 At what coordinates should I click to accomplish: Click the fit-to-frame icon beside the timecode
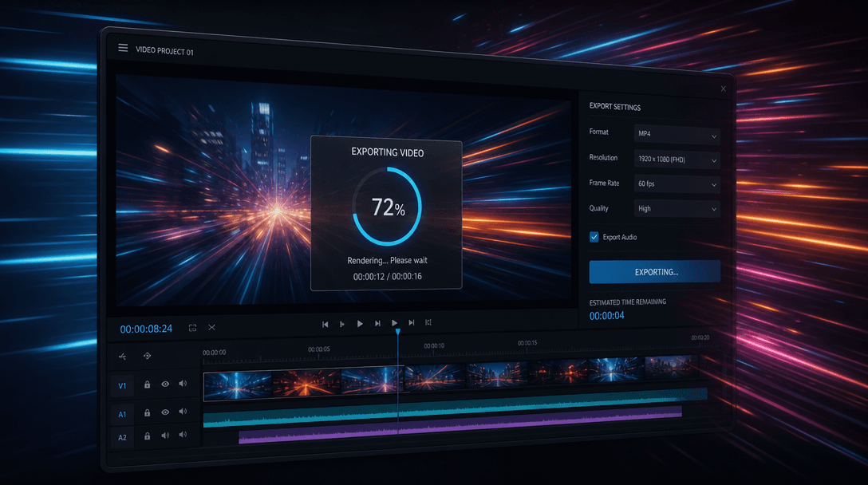click(x=192, y=328)
